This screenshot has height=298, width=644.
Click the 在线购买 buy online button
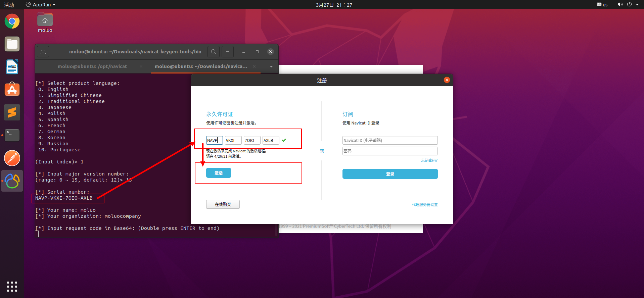223,204
